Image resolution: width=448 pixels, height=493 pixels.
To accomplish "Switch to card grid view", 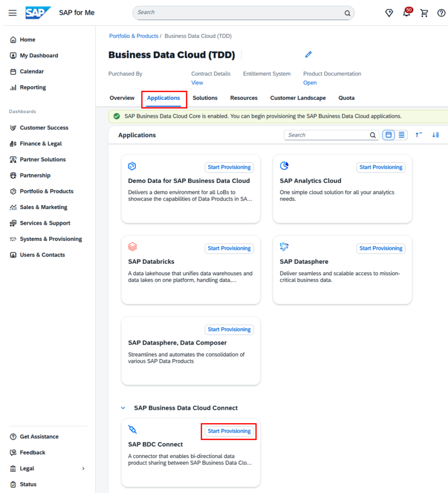I will tap(389, 135).
